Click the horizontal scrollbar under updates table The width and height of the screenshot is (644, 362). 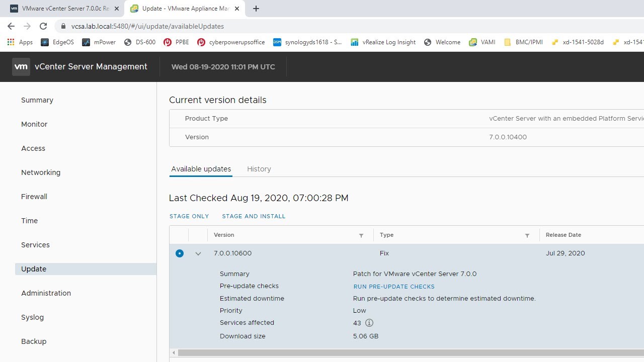pos(411,353)
